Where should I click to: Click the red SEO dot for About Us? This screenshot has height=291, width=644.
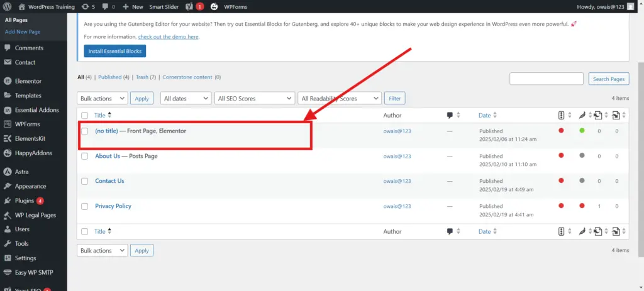click(561, 155)
